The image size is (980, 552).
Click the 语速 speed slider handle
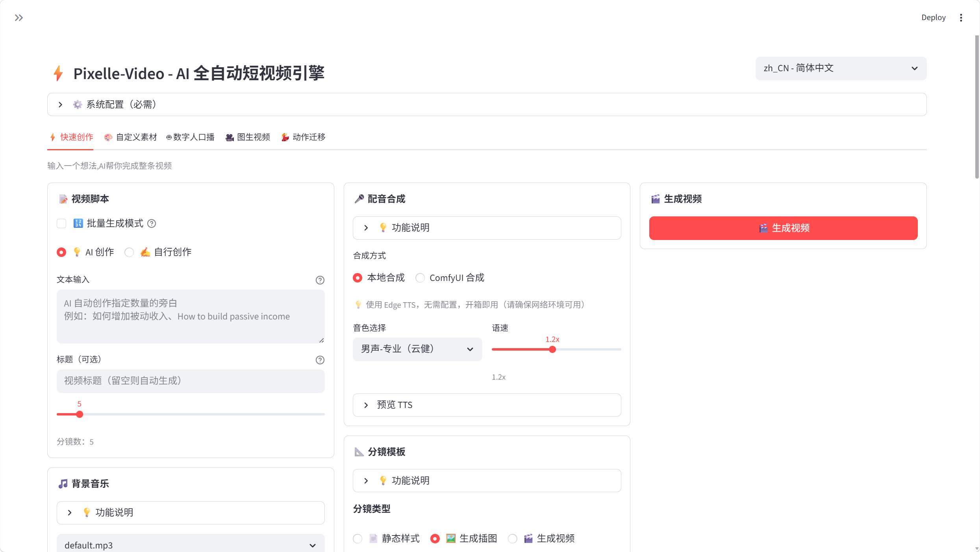tap(552, 349)
